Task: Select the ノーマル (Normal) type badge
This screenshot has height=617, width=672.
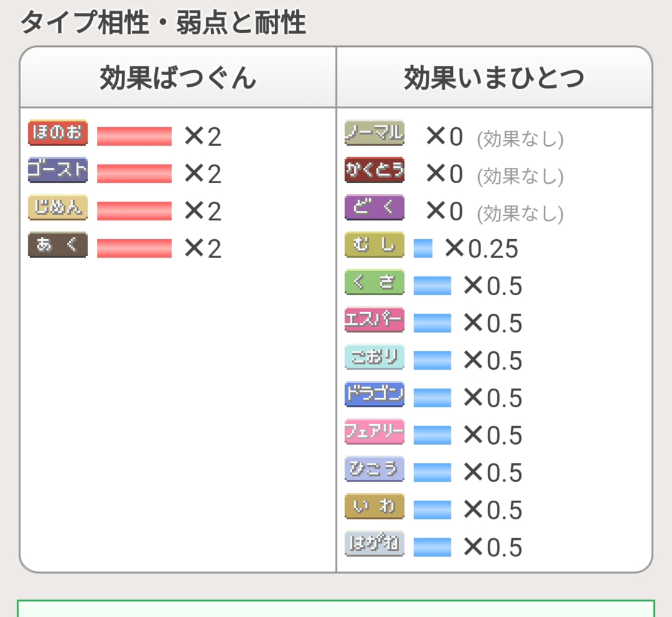Action: pyautogui.click(x=374, y=133)
